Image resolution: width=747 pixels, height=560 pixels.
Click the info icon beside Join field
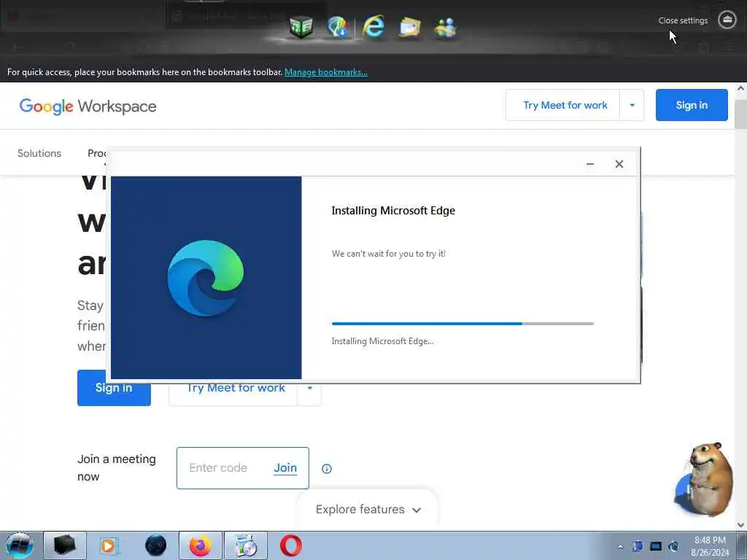(x=326, y=469)
